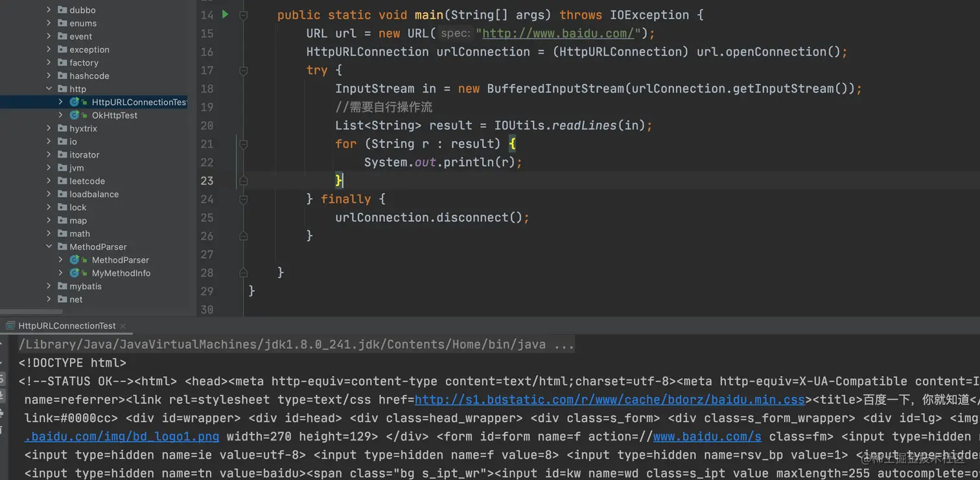Open http://www.baidu.com/ link in code
Screen dimensions: 980x480
[558, 33]
